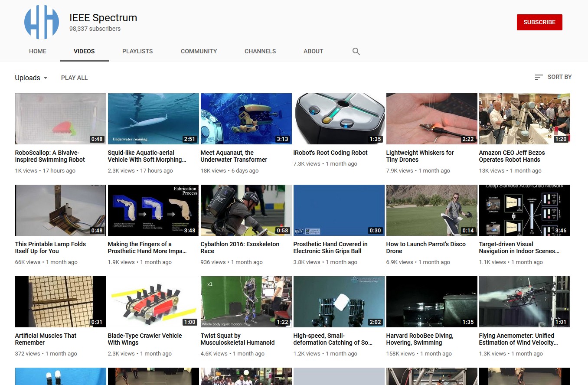588x385 pixels.
Task: Open RoboScallop video thumbnail
Action: [x=61, y=119]
